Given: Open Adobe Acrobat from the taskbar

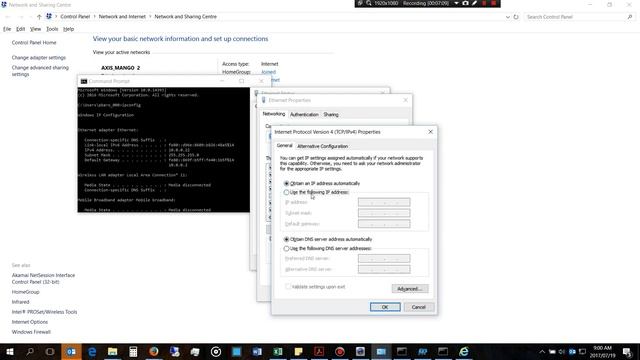Looking at the screenshot, I should click(x=319, y=351).
